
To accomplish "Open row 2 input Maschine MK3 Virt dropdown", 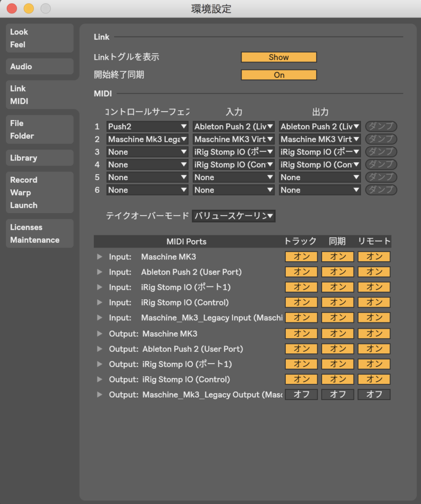I will click(x=234, y=139).
